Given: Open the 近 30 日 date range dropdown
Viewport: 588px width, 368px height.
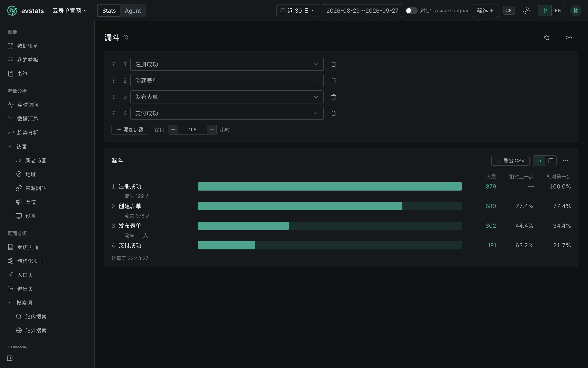Looking at the screenshot, I should pos(298,11).
